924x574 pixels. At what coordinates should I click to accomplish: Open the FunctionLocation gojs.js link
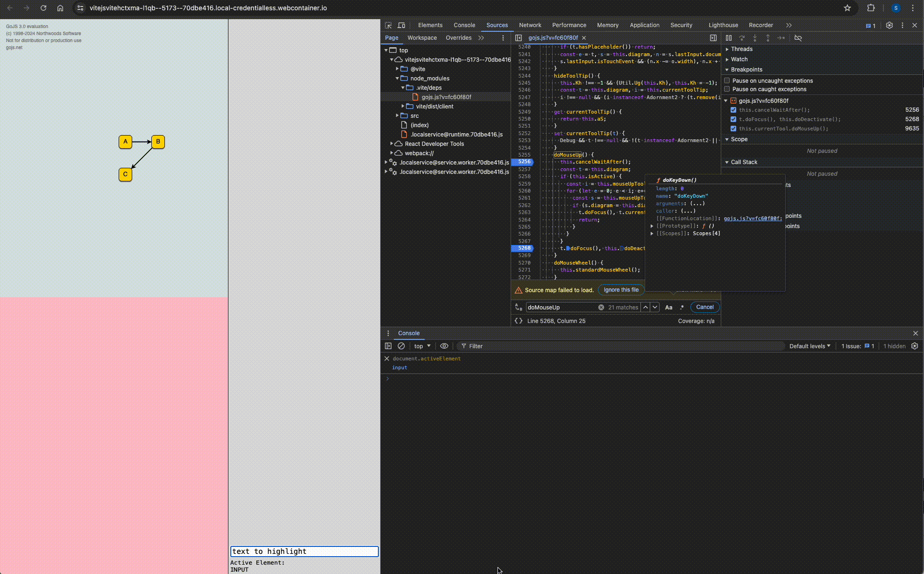click(x=753, y=218)
